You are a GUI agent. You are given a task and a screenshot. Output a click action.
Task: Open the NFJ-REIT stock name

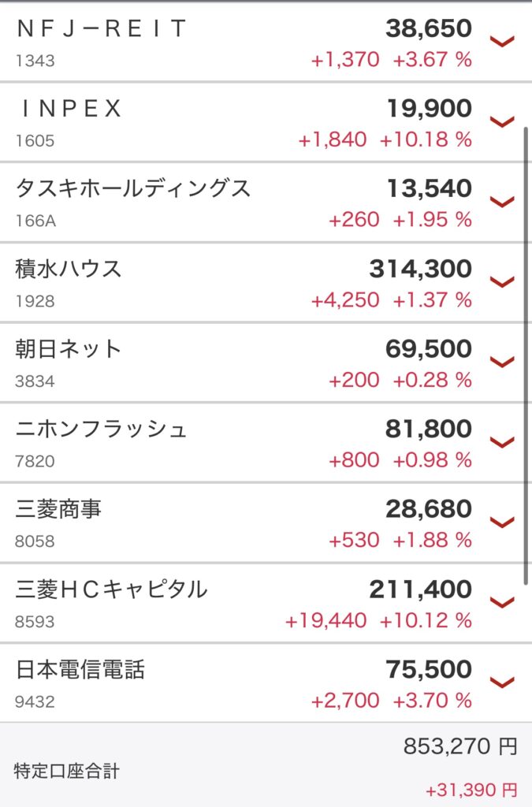click(x=102, y=29)
